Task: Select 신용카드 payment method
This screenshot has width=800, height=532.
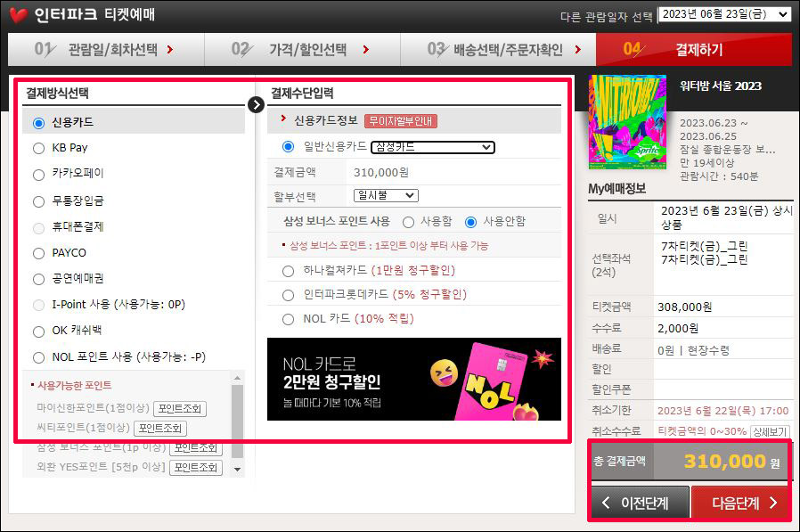Action: coord(39,123)
